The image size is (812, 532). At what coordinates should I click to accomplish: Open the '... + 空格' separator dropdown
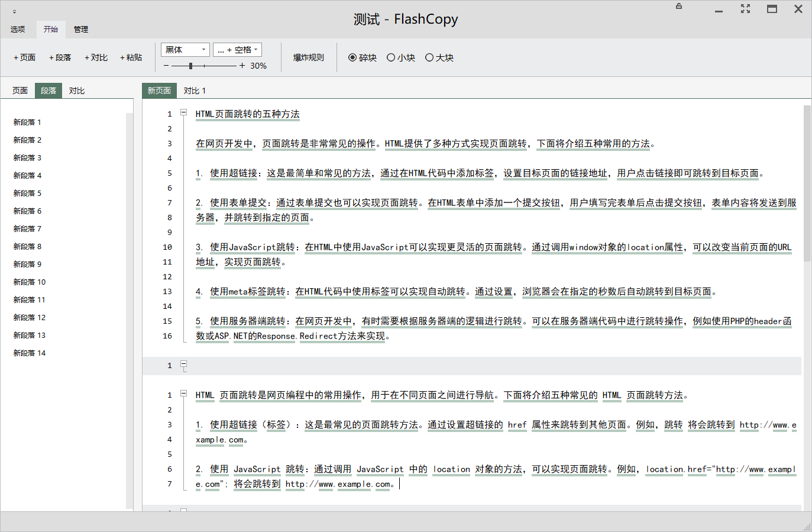pyautogui.click(x=237, y=50)
